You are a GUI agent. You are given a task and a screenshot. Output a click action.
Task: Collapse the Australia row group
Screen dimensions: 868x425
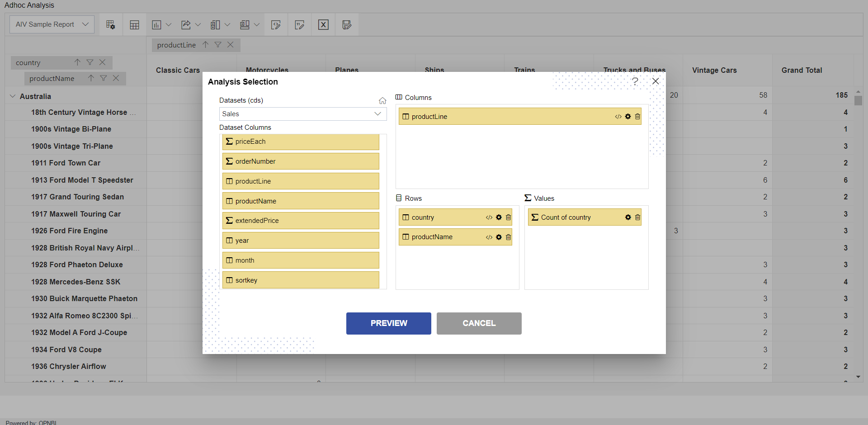coord(13,96)
